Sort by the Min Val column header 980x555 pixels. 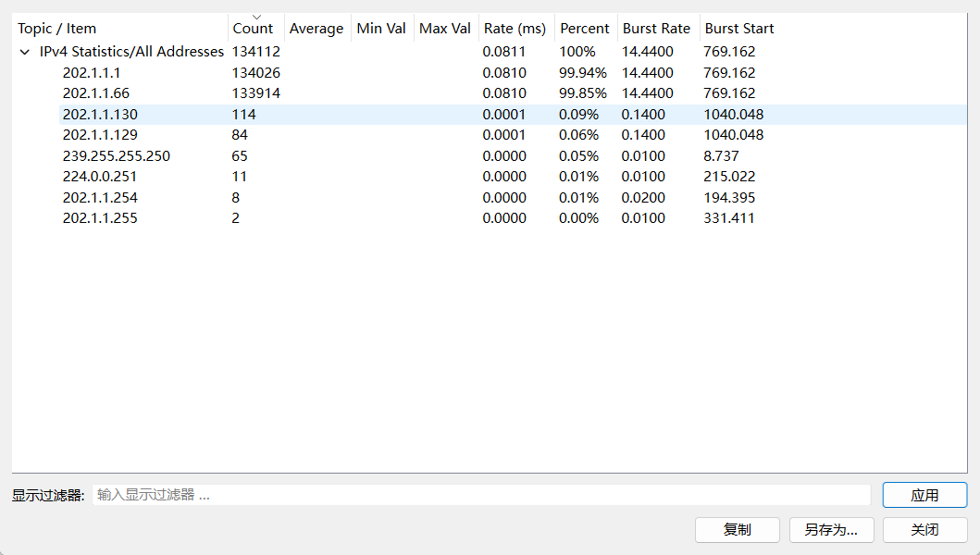pos(382,28)
